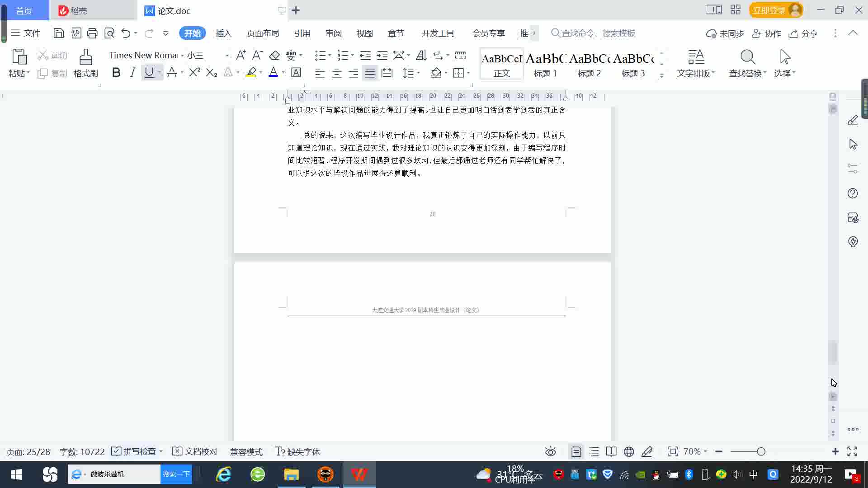Click the pen icon in right sidebar
Image resolution: width=868 pixels, height=488 pixels.
[853, 120]
